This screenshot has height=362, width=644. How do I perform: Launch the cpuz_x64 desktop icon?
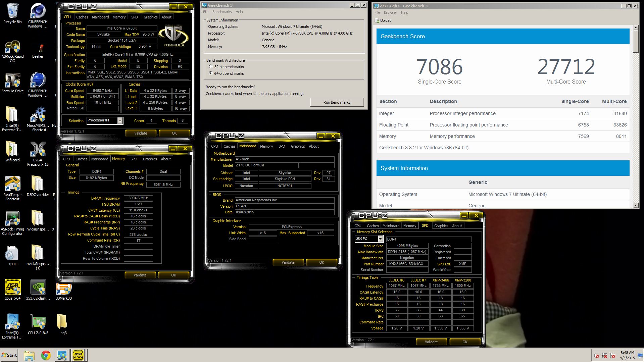coord(12,290)
